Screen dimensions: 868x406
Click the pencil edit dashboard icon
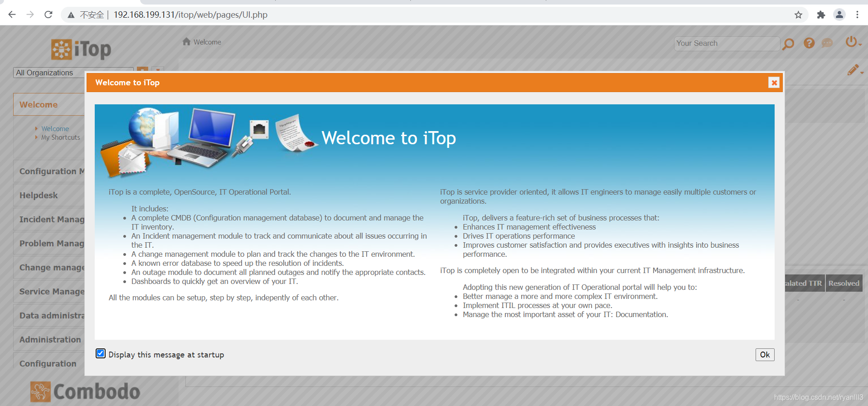click(854, 70)
